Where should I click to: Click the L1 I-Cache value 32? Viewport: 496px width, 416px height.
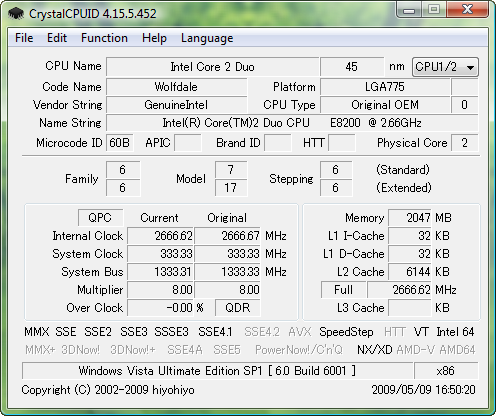pos(410,236)
